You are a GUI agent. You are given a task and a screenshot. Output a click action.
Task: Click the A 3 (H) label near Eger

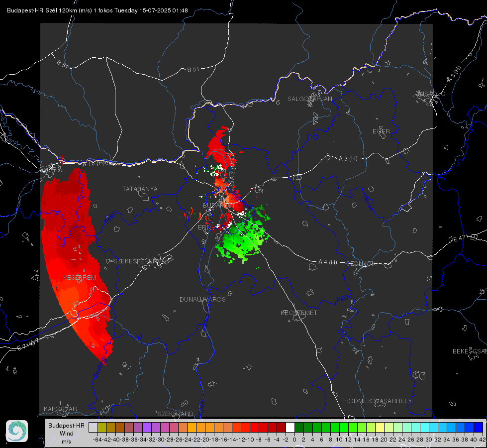(348, 158)
